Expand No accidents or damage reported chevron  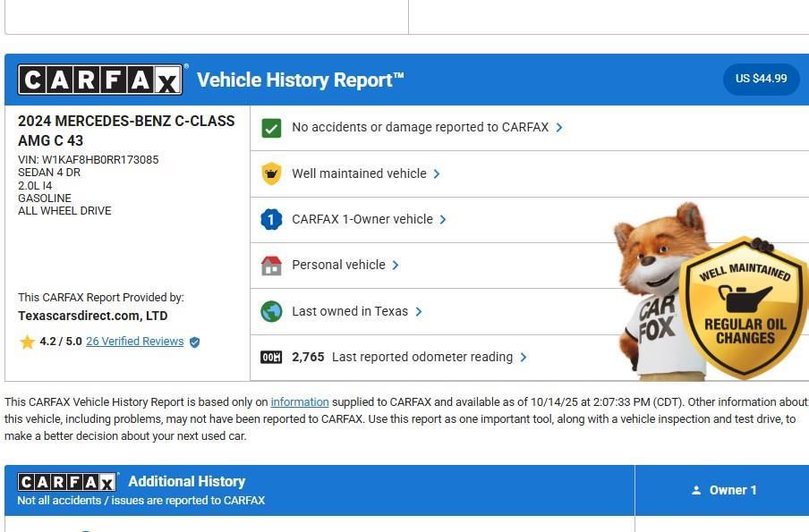(x=559, y=128)
